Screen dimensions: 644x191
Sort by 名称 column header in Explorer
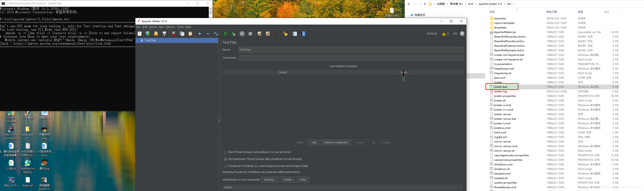pos(492,12)
